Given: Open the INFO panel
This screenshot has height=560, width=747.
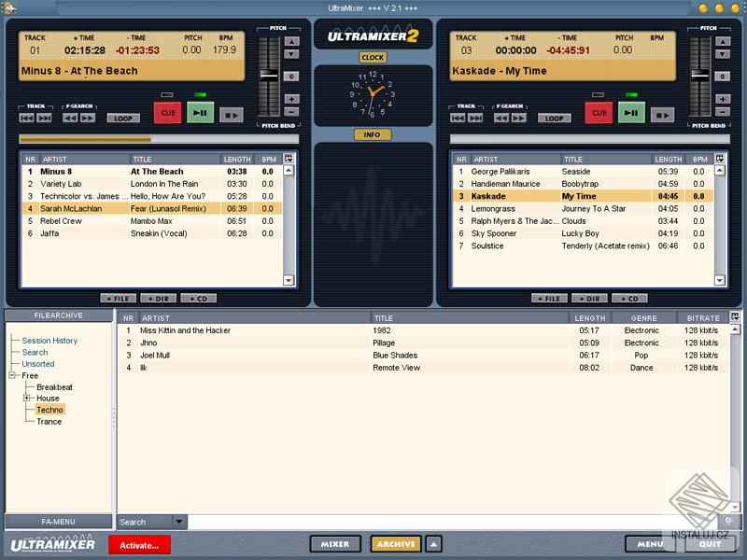Looking at the screenshot, I should (373, 134).
